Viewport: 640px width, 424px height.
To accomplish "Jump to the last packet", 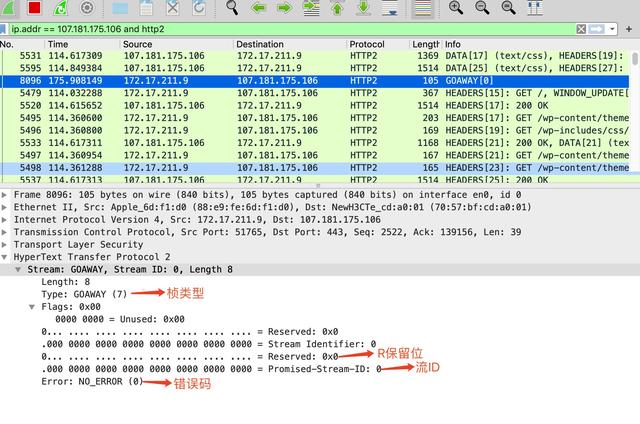I will coord(363,7).
